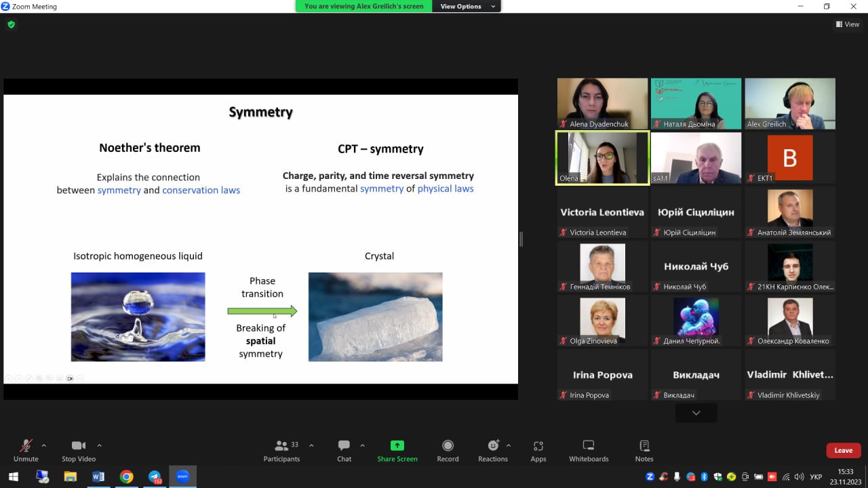Unmute the microphone

[26, 450]
